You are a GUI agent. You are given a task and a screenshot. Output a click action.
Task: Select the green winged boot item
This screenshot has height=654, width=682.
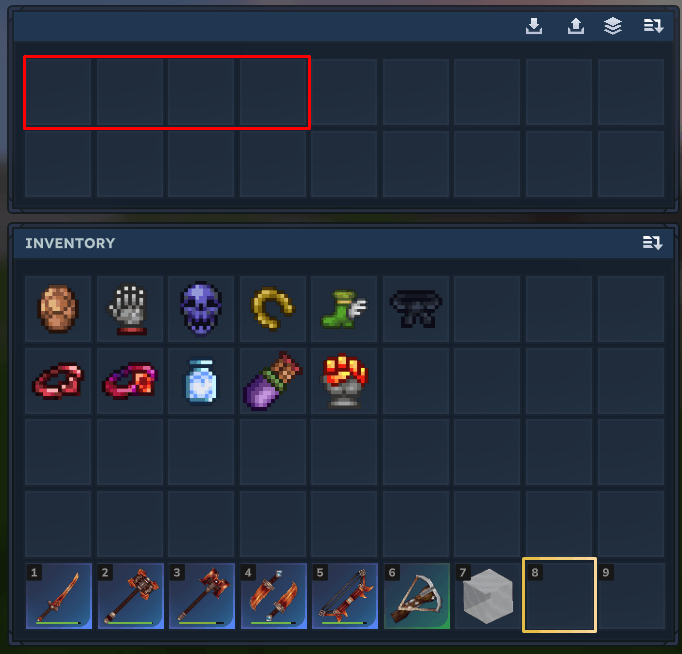click(344, 309)
